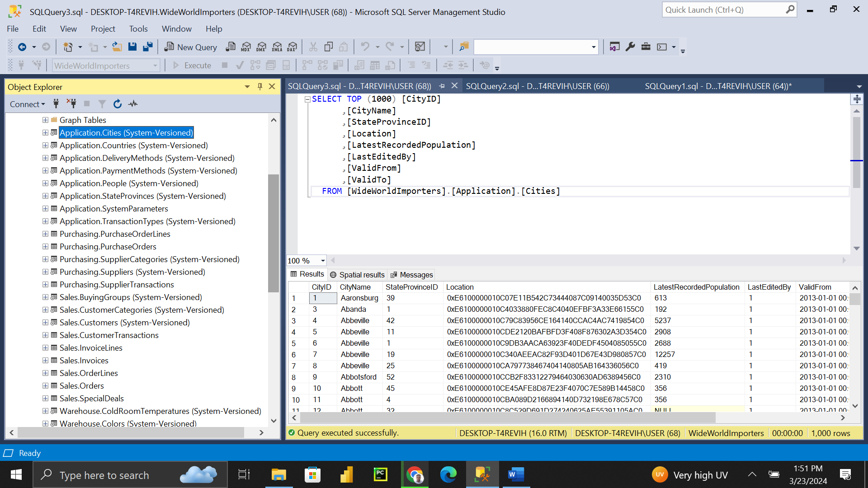
Task: Click the Connect dropdown button in Object Explorer
Action: [27, 104]
